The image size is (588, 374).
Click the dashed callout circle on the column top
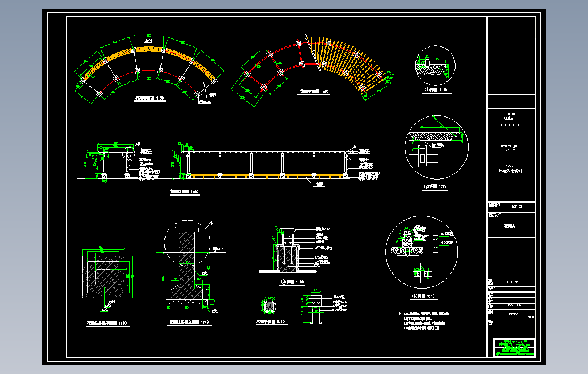pos(187,242)
